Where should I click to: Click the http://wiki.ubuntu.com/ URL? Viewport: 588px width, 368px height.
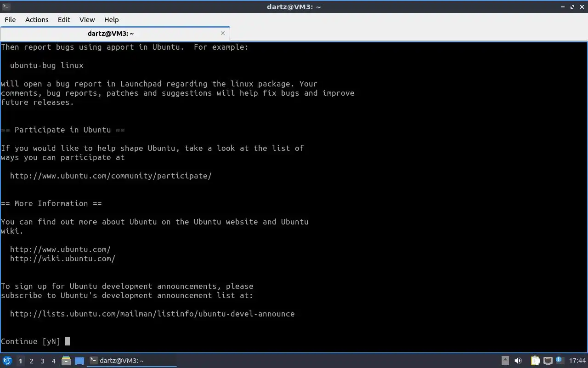coord(62,259)
